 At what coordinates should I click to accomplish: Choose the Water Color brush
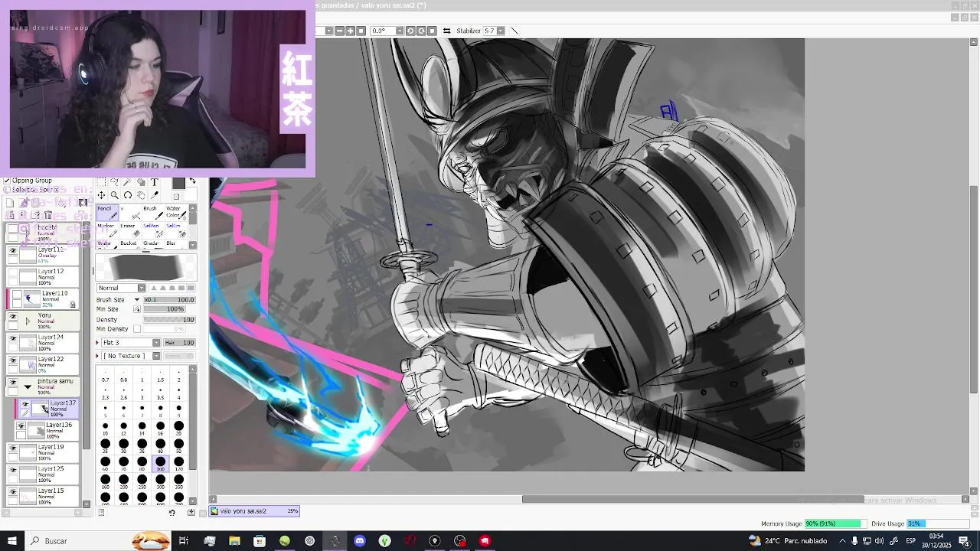(175, 214)
